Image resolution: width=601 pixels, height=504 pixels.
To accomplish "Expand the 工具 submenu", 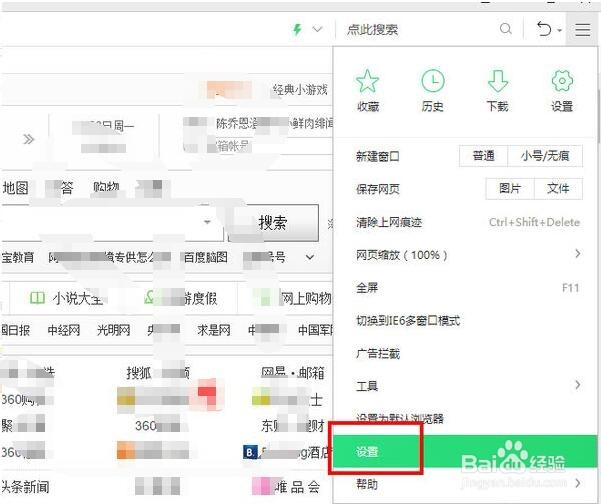I will point(466,386).
